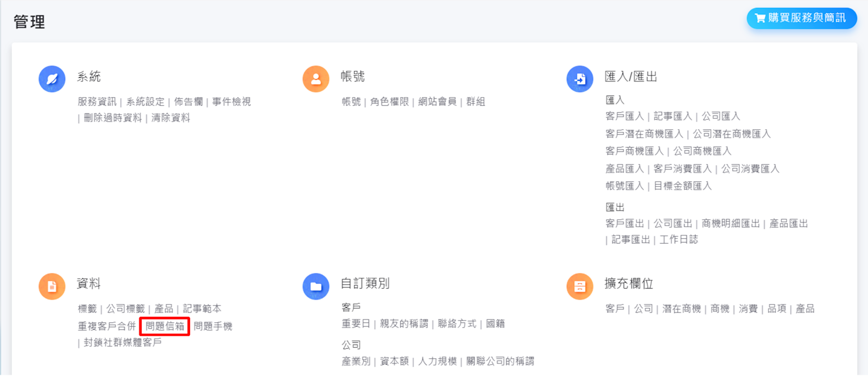Go to 角色權限 settings

point(389,101)
